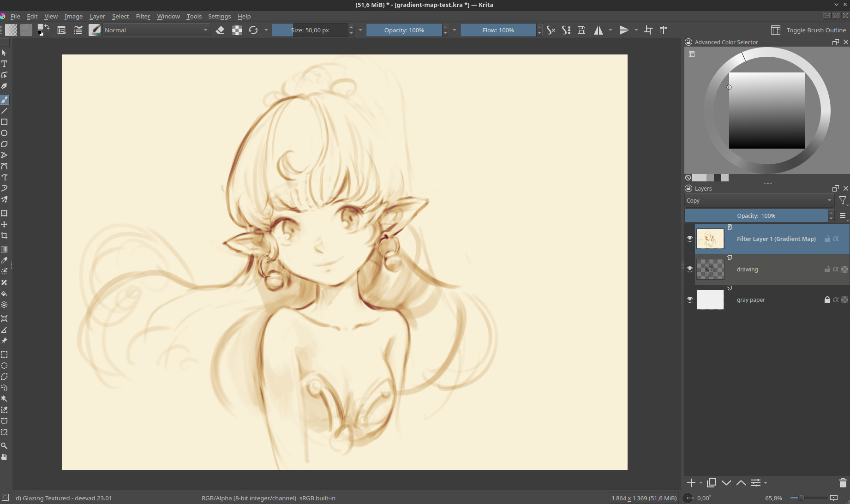Delete layer with trash icon

click(843, 483)
